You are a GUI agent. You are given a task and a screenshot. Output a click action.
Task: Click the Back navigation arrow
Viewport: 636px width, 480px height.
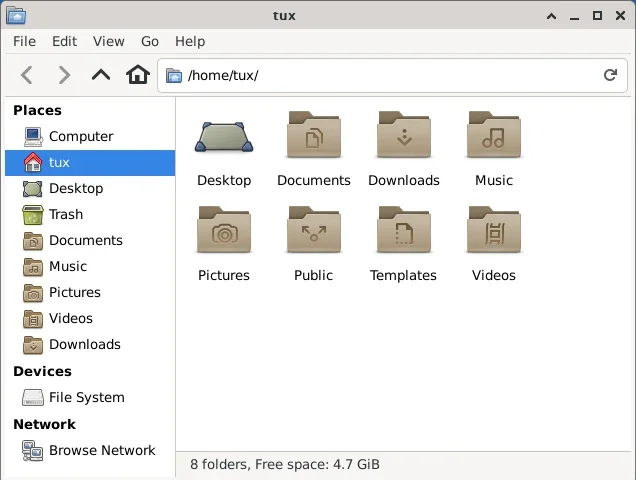click(x=27, y=75)
